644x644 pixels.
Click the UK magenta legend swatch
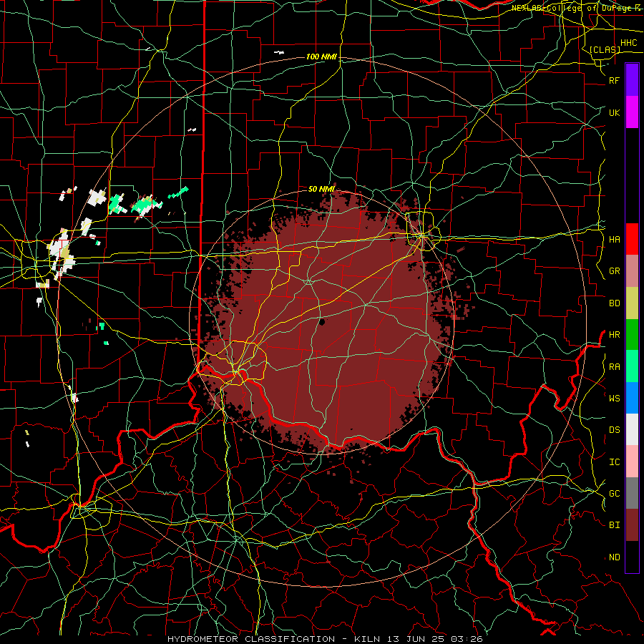tap(632, 112)
